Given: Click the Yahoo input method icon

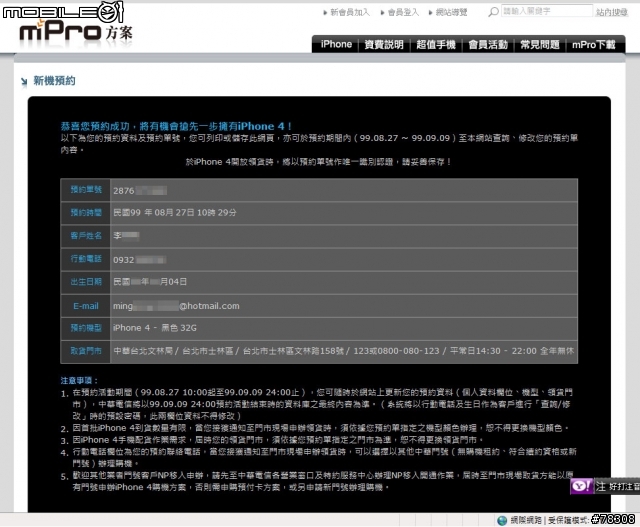Looking at the screenshot, I should click(581, 486).
